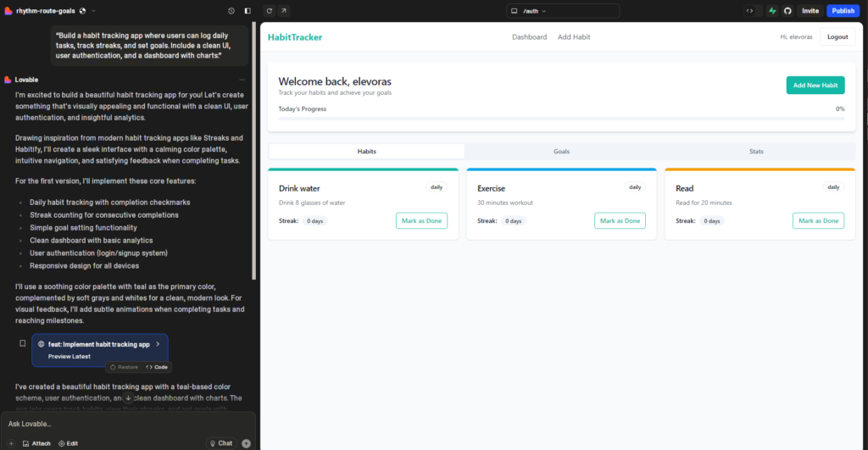This screenshot has height=450, width=868.
Task: Expand the feat: Implement habit tracking card
Action: [x=158, y=344]
